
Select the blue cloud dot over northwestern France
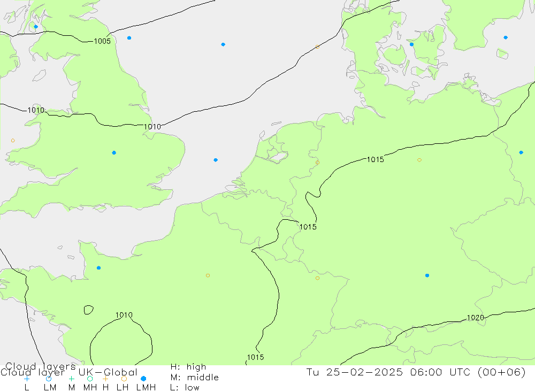click(98, 268)
